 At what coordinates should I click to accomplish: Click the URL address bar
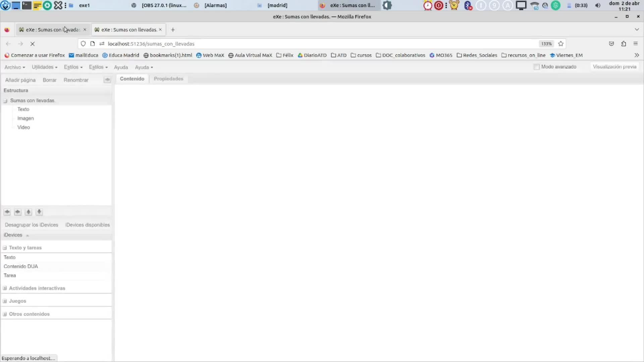[302, 44]
